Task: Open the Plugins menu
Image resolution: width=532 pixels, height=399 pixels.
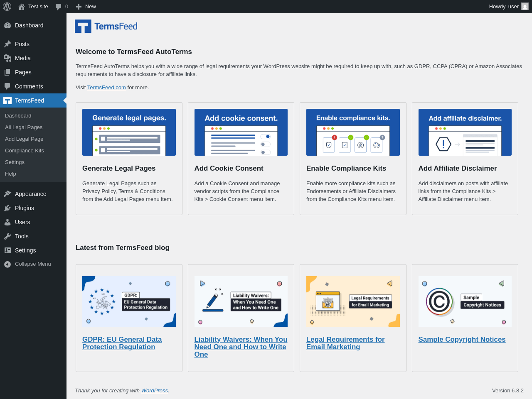Action: tap(33, 208)
